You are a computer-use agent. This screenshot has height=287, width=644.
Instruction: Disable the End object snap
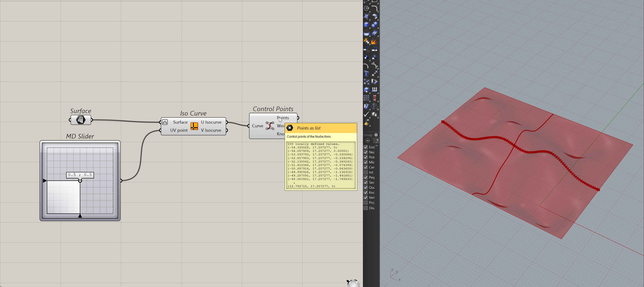pyautogui.click(x=365, y=147)
